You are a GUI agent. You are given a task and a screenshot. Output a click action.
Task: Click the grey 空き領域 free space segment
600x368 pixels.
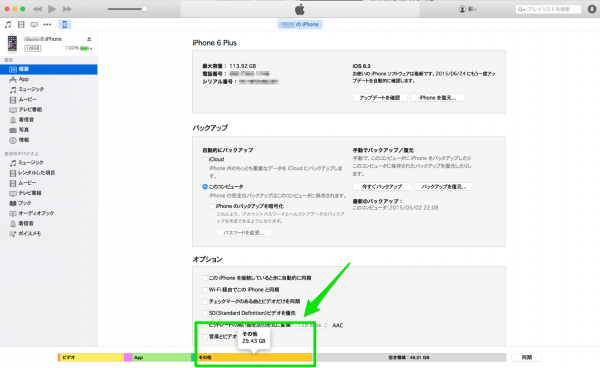[x=409, y=357]
